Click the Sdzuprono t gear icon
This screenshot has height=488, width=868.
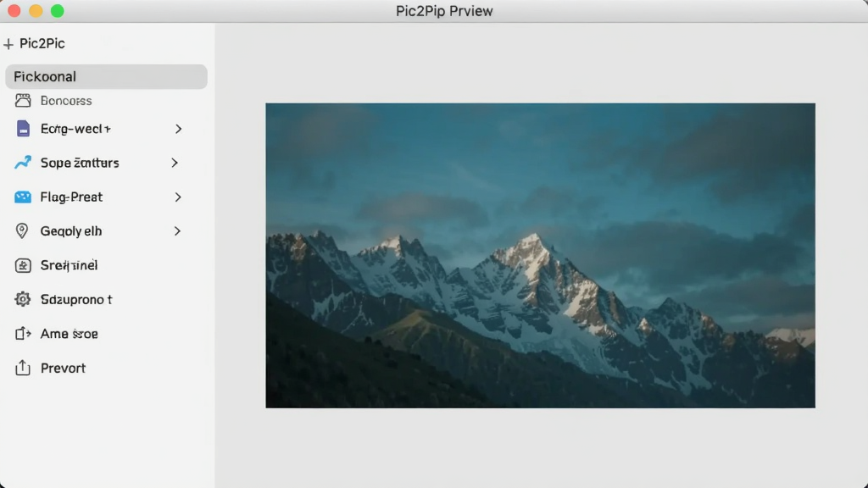click(23, 299)
